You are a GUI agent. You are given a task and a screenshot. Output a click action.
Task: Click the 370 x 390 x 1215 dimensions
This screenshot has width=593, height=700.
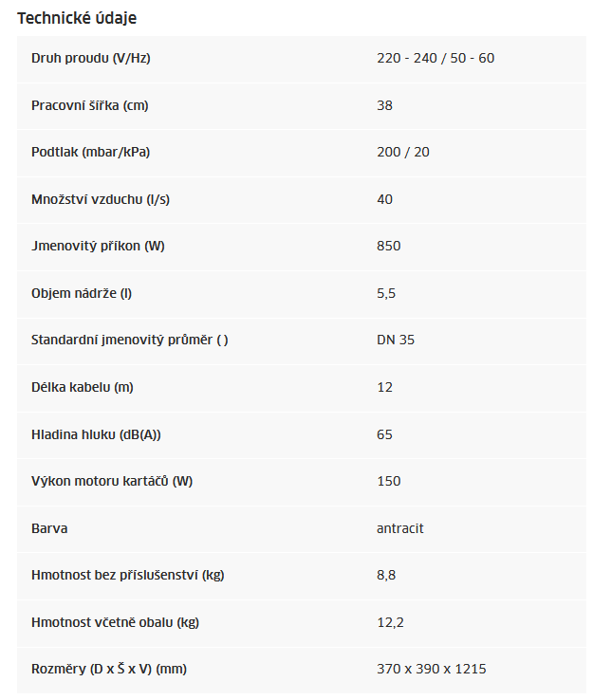coord(432,669)
